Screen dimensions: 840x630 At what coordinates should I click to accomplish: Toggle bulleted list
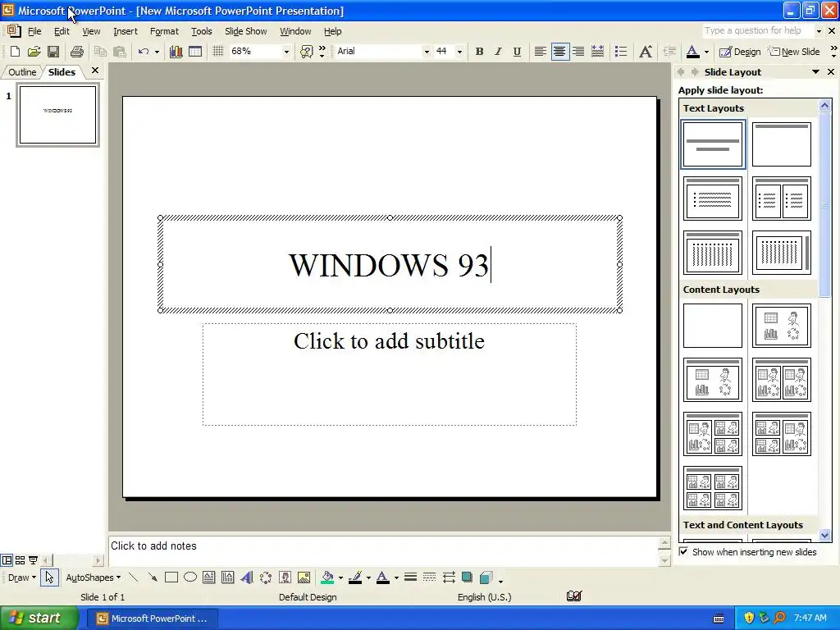(x=621, y=52)
